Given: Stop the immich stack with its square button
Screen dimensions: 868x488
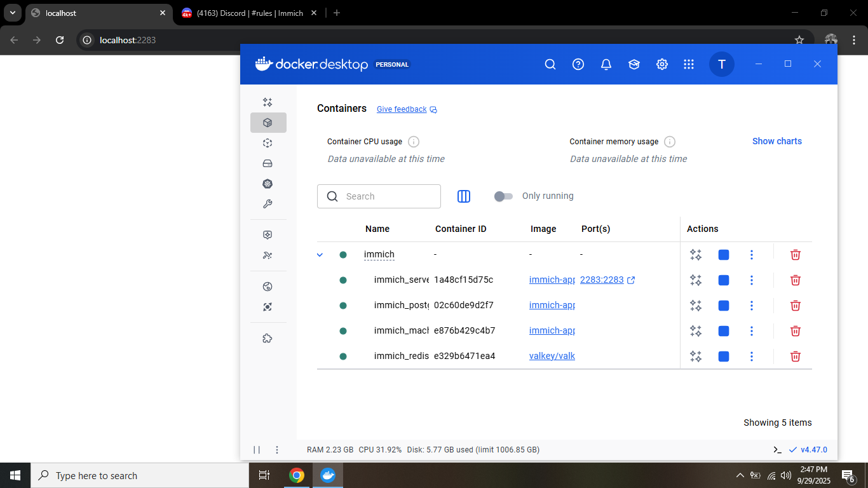Looking at the screenshot, I should 724,255.
